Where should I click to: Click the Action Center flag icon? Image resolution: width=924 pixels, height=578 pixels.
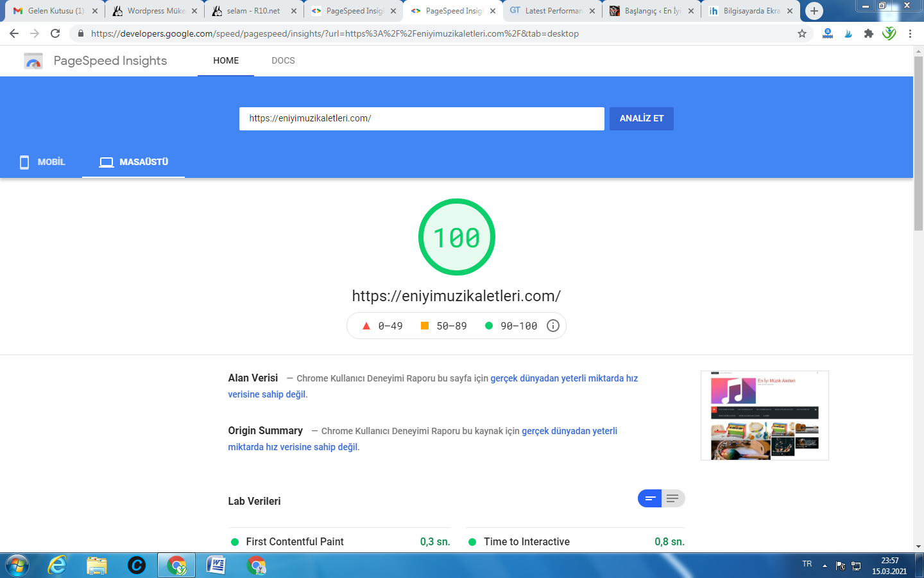pyautogui.click(x=841, y=566)
